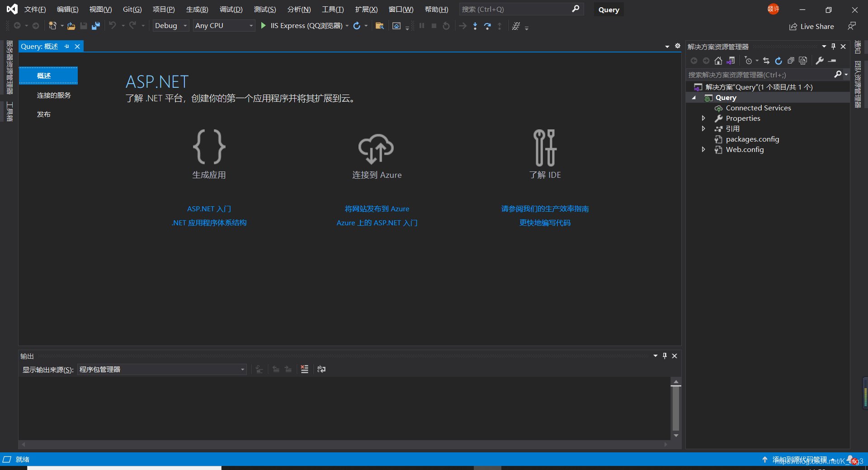
Task: Toggle word wrap in Output panel
Action: point(321,369)
